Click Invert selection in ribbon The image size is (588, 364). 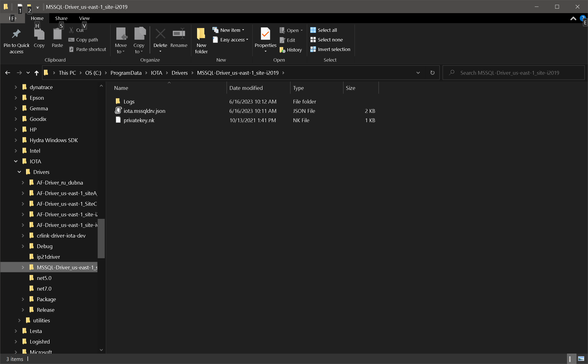330,49
